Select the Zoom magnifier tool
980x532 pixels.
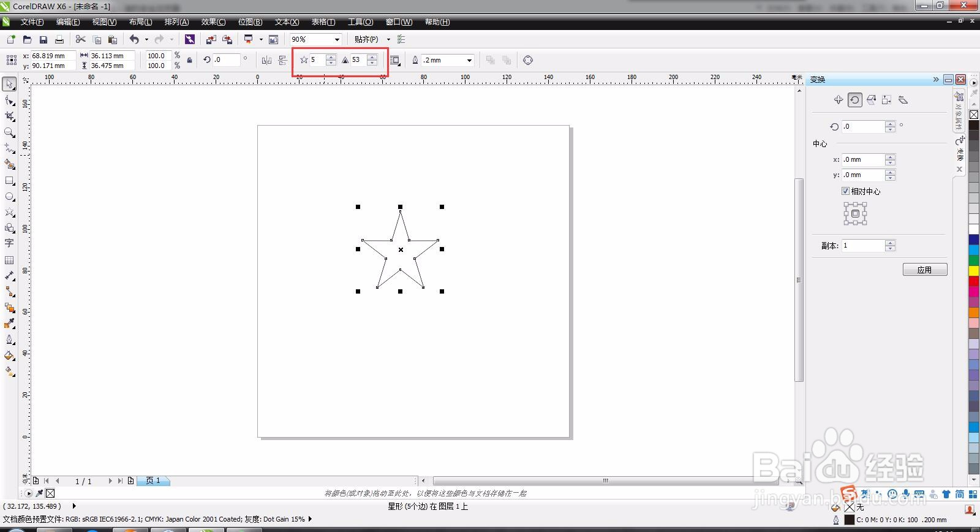click(10, 132)
